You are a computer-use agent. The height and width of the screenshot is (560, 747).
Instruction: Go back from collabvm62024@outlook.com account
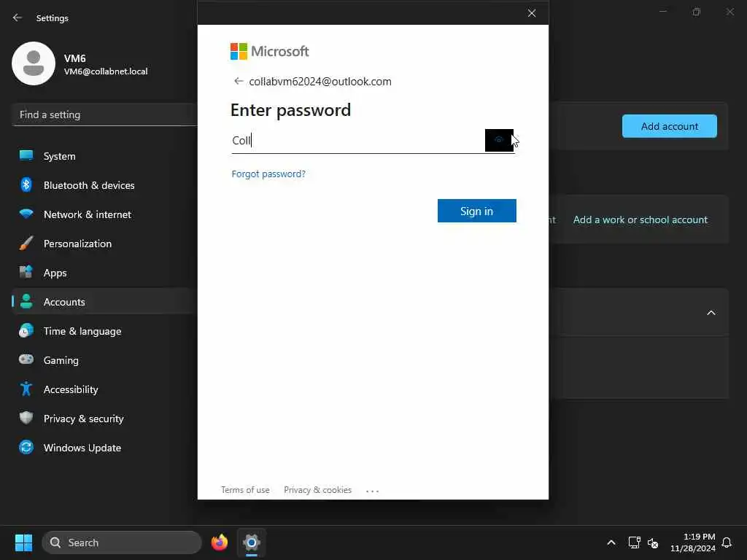tap(239, 82)
